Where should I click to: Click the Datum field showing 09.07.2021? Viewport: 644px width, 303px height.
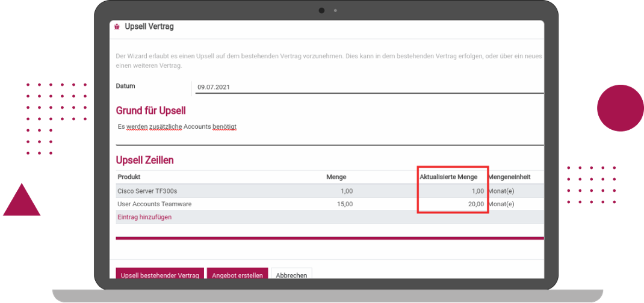pos(368,87)
